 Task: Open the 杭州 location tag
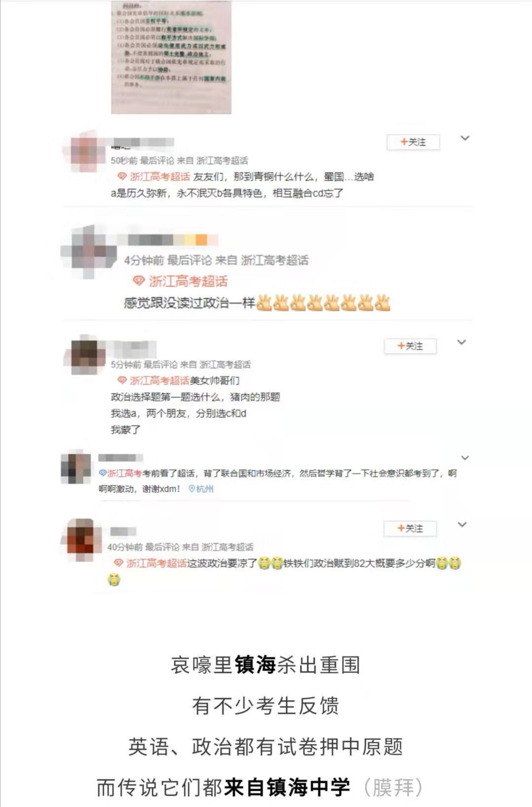204,489
